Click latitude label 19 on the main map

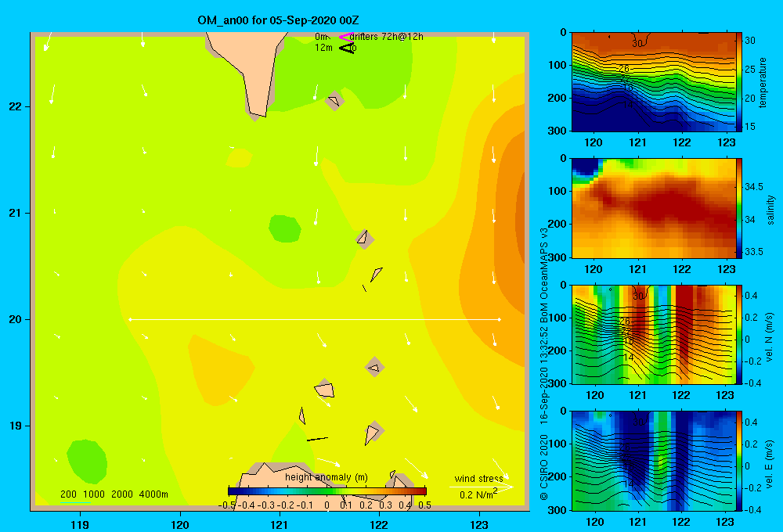(15, 426)
